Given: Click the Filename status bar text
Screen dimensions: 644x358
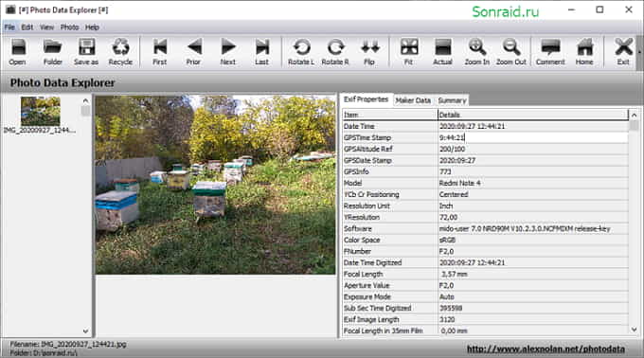Looking at the screenshot, I should 68,344.
